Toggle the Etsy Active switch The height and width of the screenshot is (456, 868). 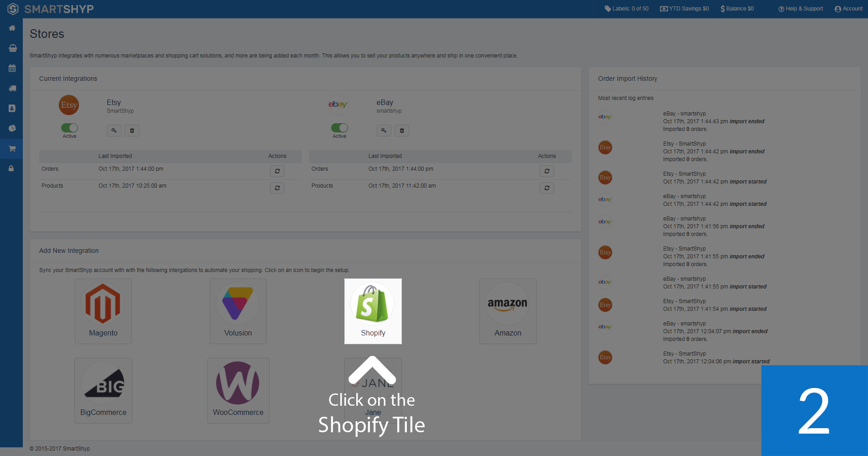69,128
